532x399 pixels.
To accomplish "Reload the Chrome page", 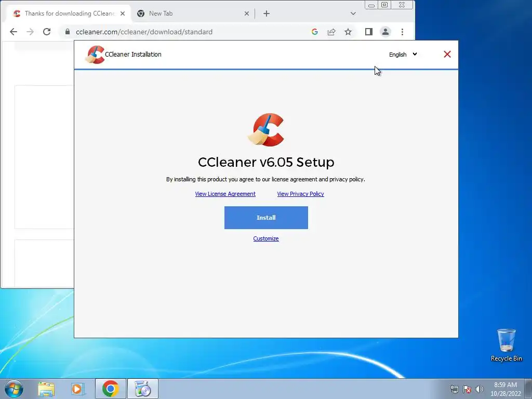I will click(x=47, y=32).
